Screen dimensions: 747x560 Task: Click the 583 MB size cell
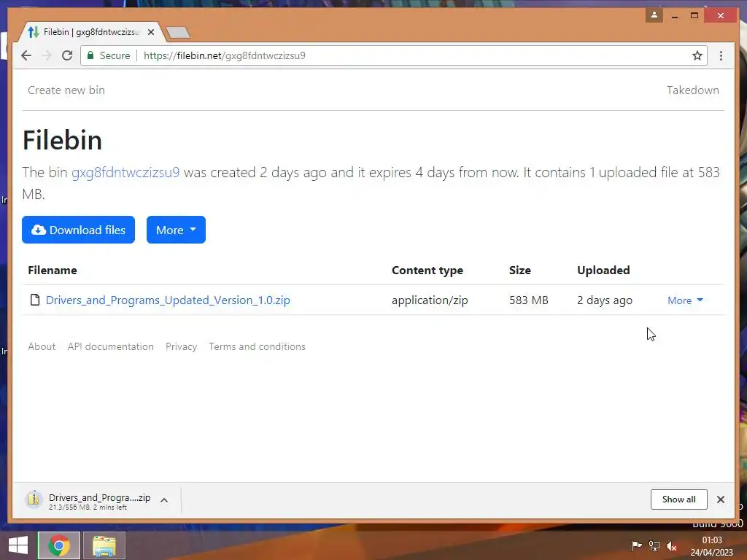[x=528, y=300]
